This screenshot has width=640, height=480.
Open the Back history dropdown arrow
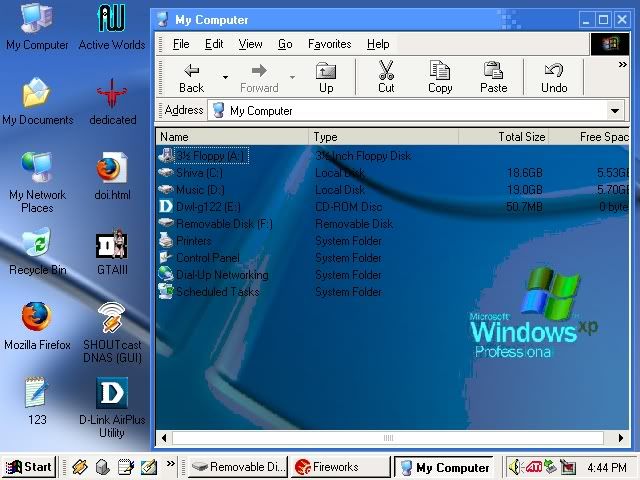pos(225,77)
